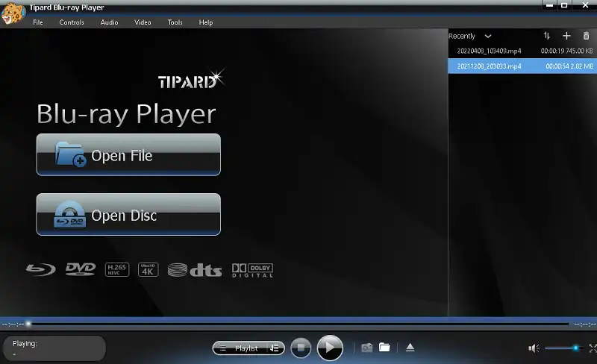Open the folder icon in the bottom bar
The height and width of the screenshot is (364, 597).
point(384,348)
